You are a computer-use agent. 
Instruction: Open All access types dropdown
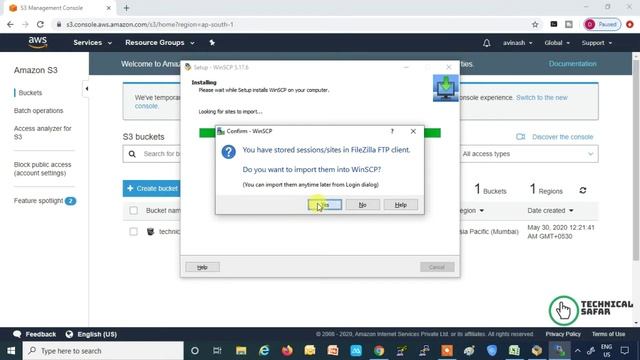[528, 154]
